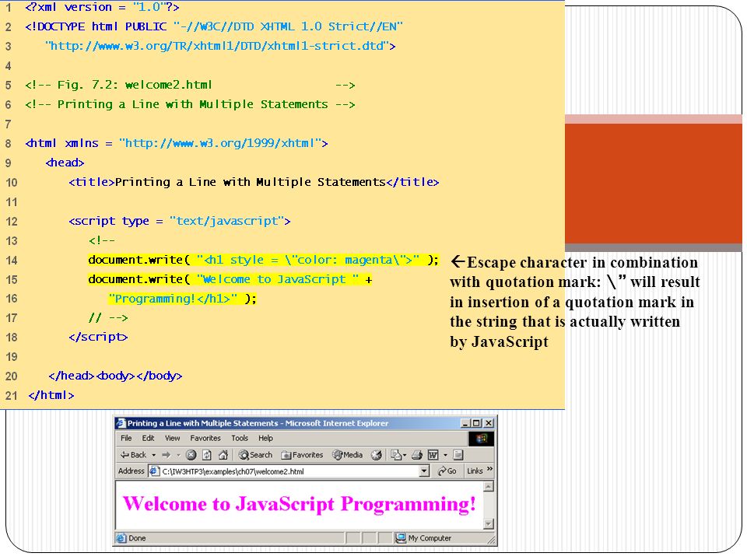Click the Back button in Internet Explorer

(133, 455)
